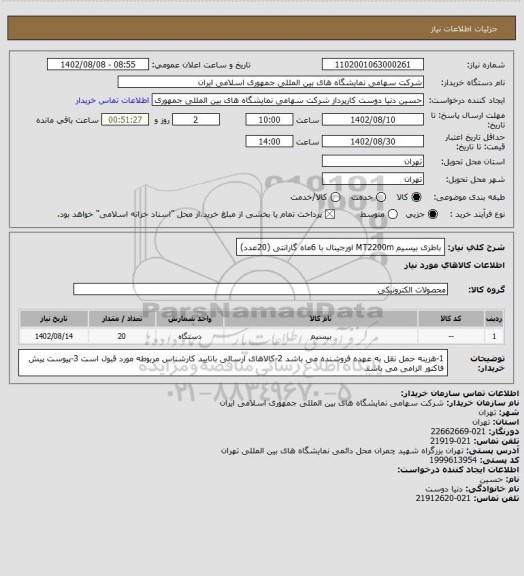The image size is (524, 576).
Task: Click the postal code 1999613954
Action: 453,460
